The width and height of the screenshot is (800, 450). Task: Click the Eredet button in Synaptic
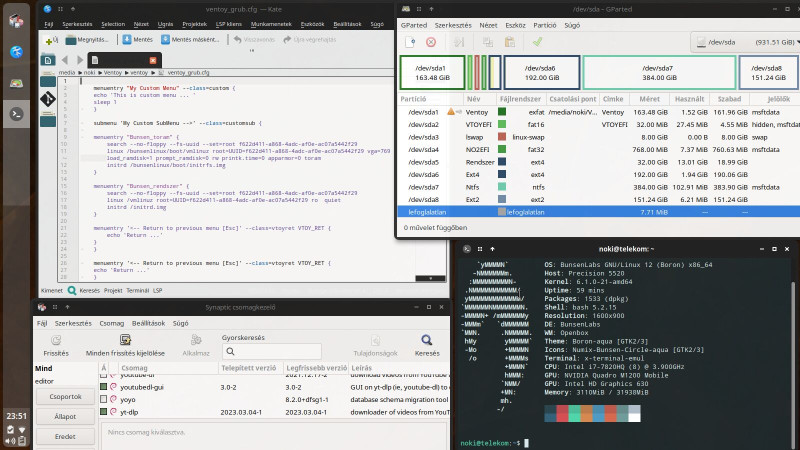[x=65, y=437]
